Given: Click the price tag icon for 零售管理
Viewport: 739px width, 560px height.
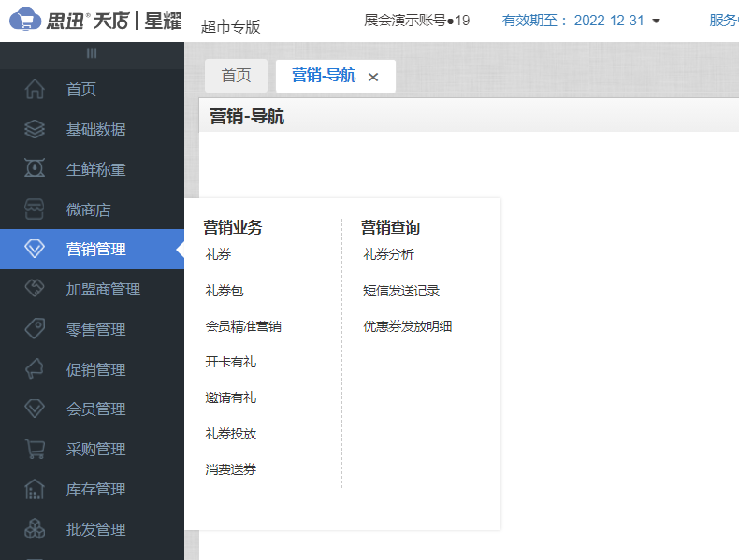Looking at the screenshot, I should 35,329.
